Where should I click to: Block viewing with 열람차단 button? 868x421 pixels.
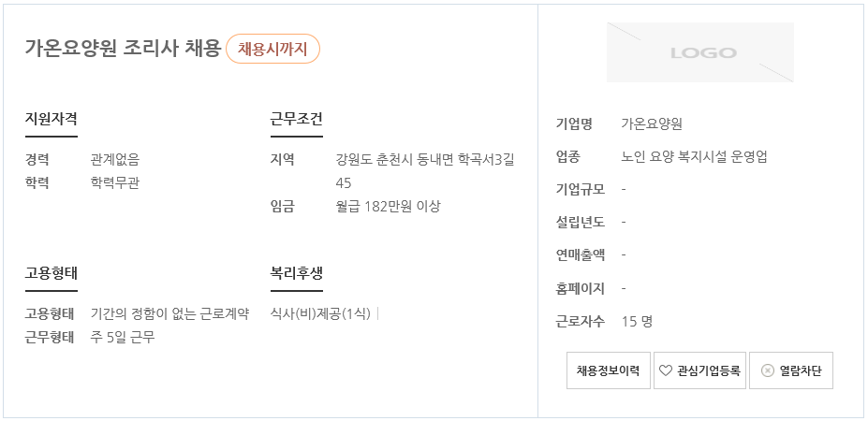pos(791,370)
